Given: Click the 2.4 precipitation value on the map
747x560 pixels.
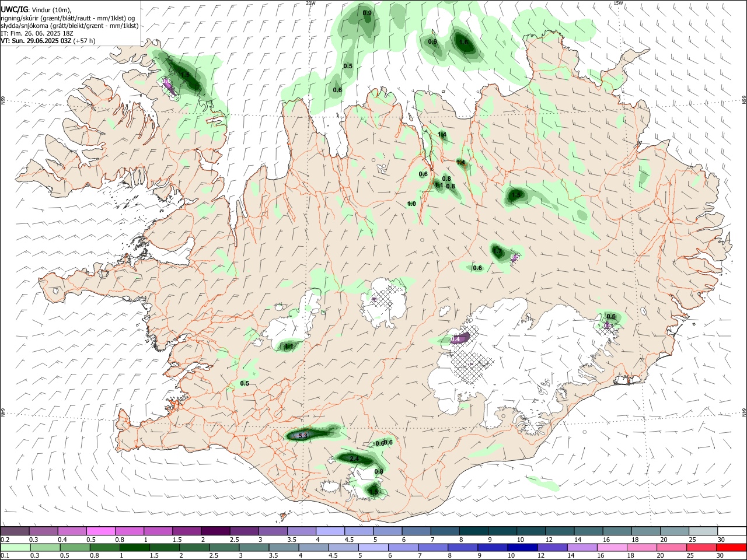Looking at the screenshot, I should (354, 459).
